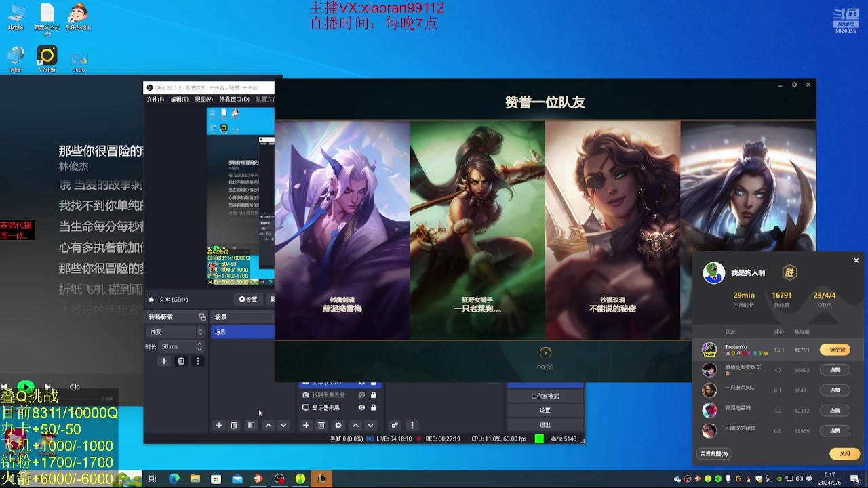Toggle lock on 视频采集设备 source
This screenshot has height=488, width=868.
(373, 395)
